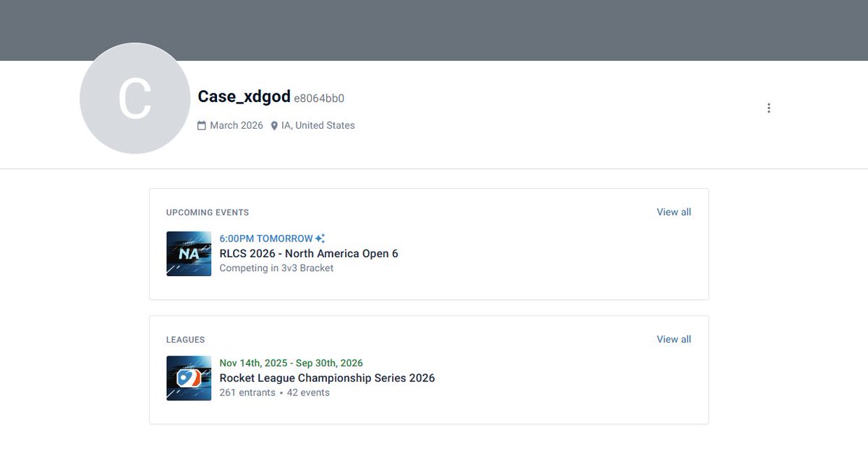
Task: View all upcoming events
Action: click(x=674, y=212)
